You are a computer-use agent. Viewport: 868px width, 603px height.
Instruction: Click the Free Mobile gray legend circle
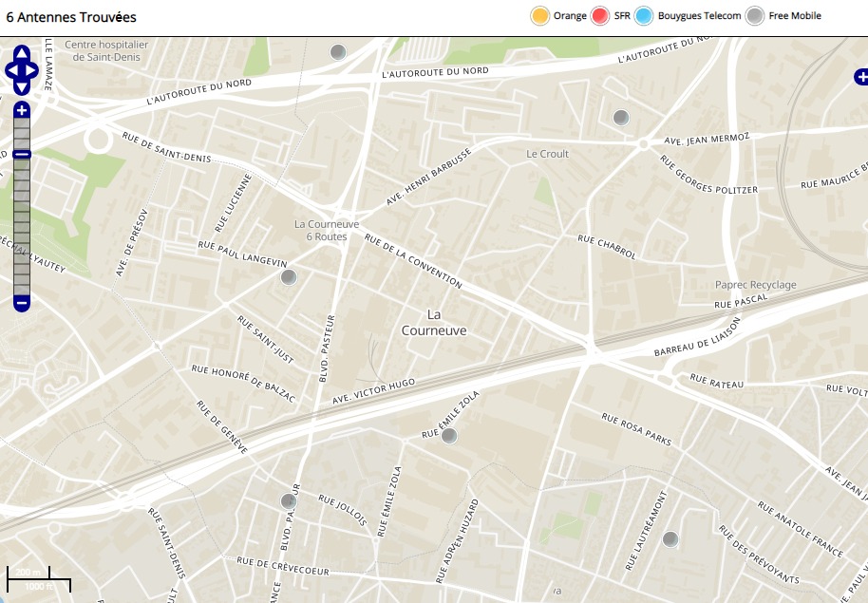coord(755,16)
